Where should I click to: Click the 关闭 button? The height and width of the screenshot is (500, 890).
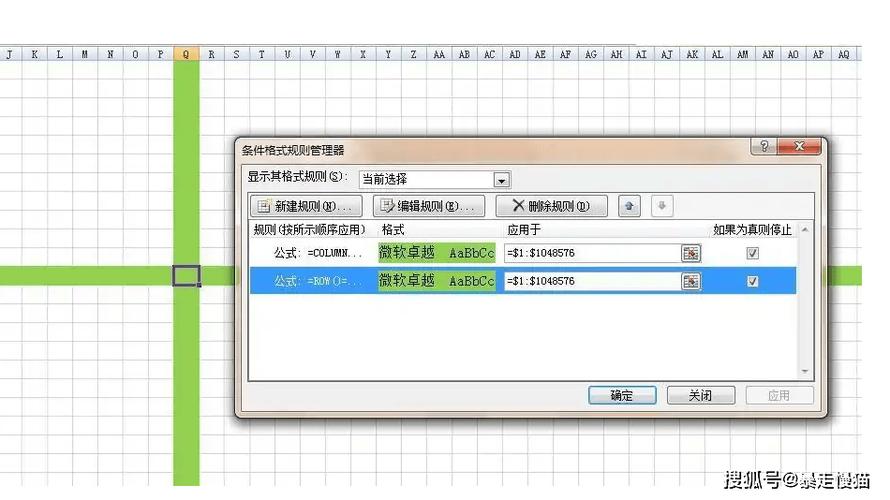click(x=700, y=396)
